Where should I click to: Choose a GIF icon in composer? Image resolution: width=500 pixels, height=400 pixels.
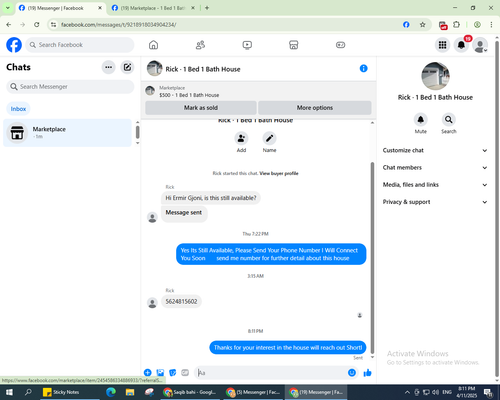(x=185, y=373)
